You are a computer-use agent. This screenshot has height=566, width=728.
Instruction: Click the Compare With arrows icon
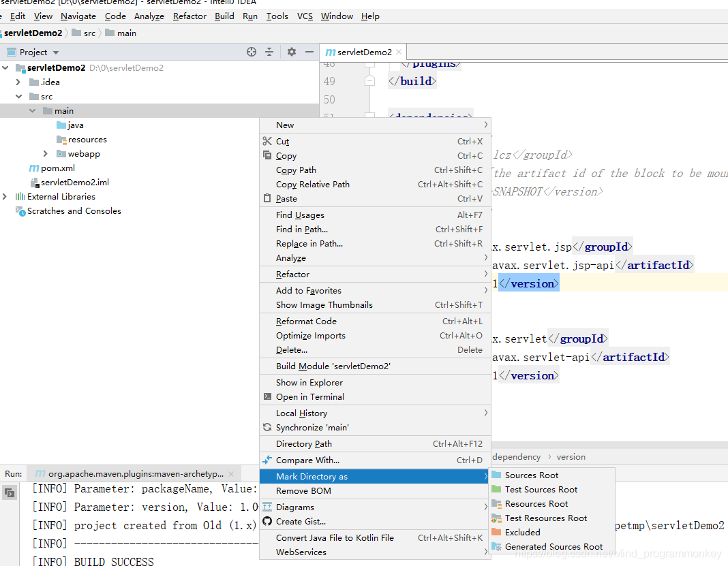[267, 460]
